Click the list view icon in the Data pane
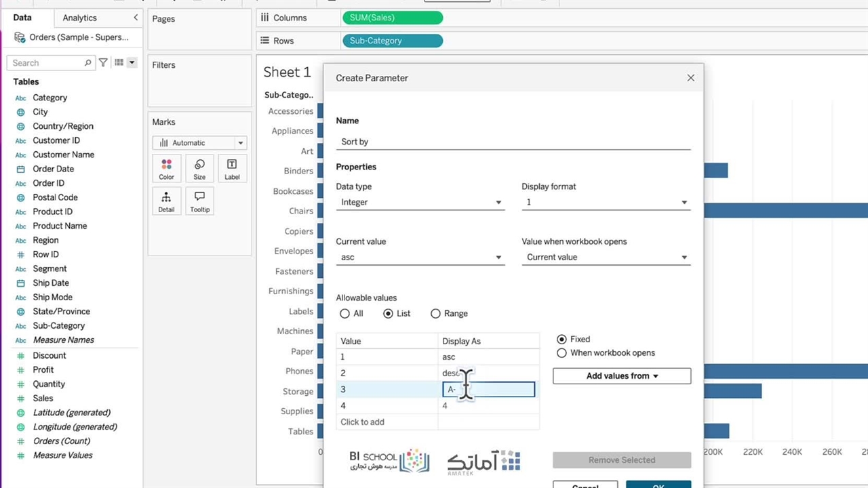The width and height of the screenshot is (868, 488). click(119, 62)
